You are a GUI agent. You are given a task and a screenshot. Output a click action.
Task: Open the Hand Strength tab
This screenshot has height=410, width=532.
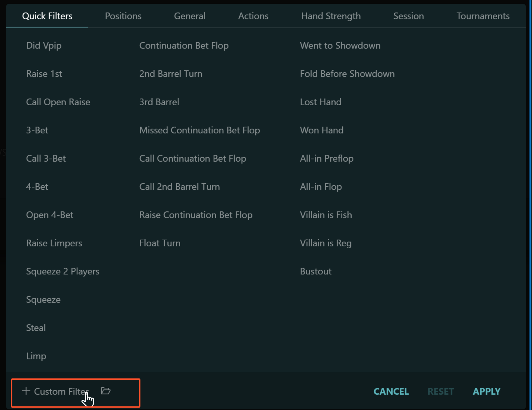point(331,16)
